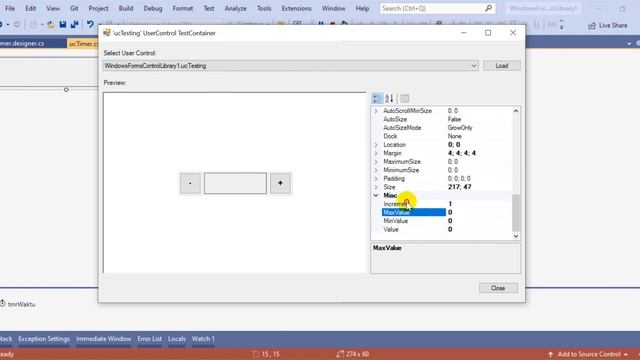Click the Save icon in Visual Studio toolbar

(x=63, y=24)
